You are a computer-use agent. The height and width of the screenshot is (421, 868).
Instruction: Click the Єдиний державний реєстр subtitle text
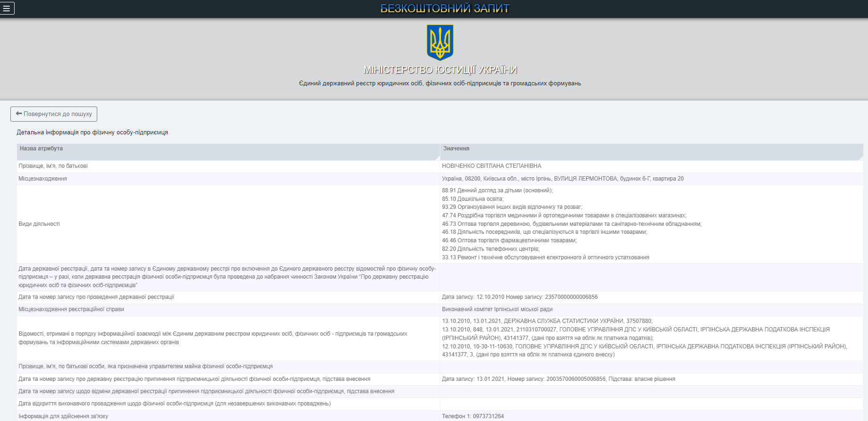440,83
